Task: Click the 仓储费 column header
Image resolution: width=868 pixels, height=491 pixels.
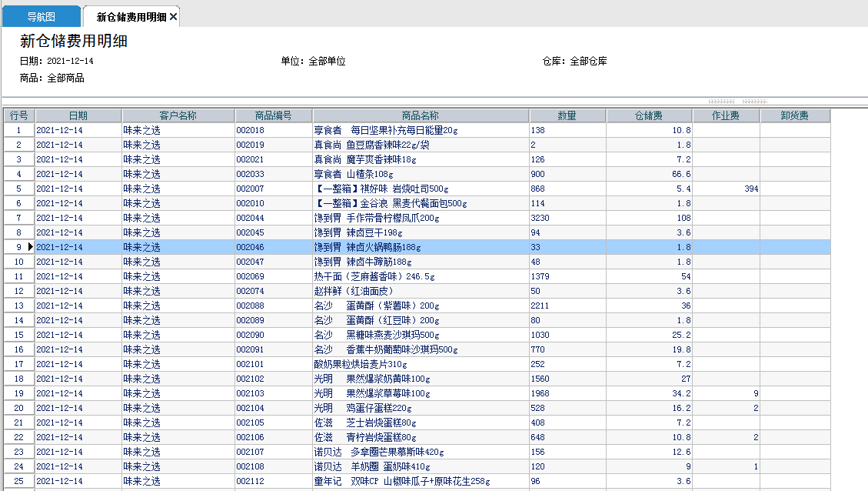Action: click(649, 115)
